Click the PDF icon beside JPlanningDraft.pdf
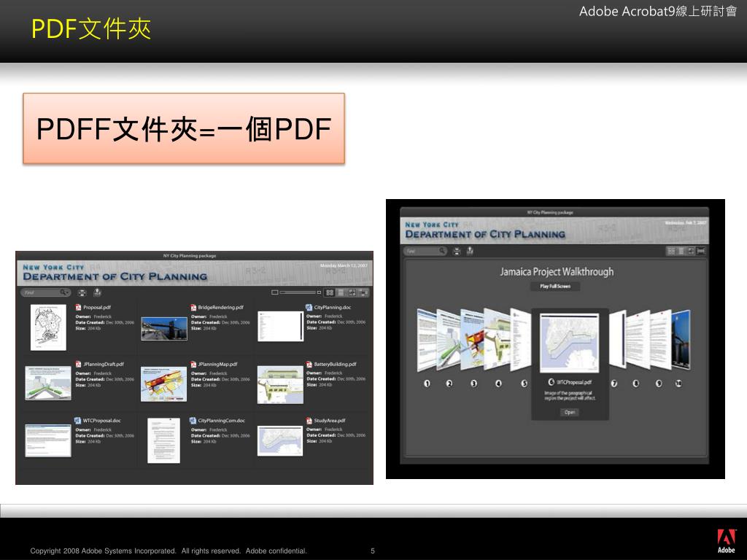The width and height of the screenshot is (747, 560). click(78, 365)
